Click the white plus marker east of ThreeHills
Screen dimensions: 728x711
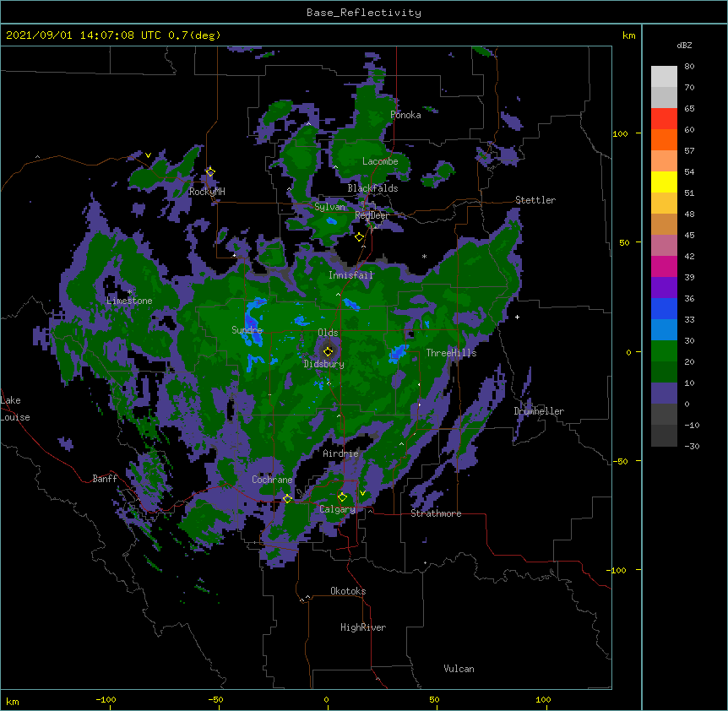[517, 317]
